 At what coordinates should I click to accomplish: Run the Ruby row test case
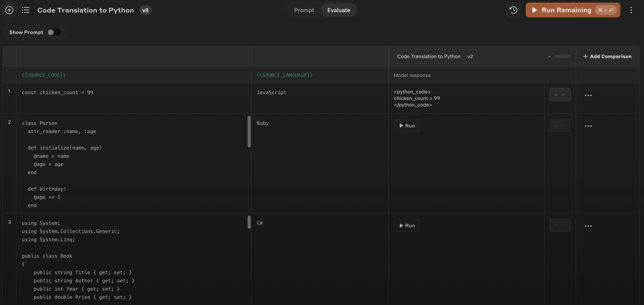(407, 126)
